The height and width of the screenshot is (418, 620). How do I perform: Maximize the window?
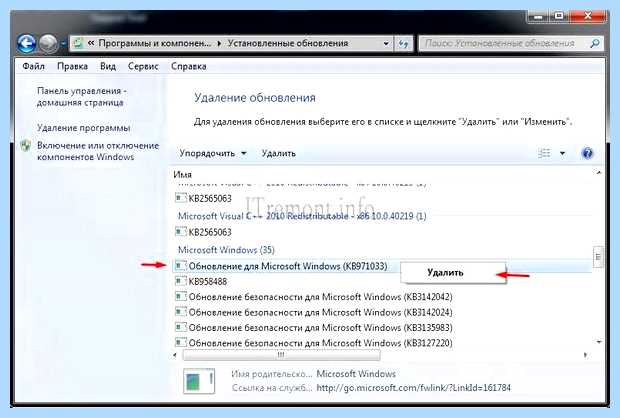(x=558, y=16)
